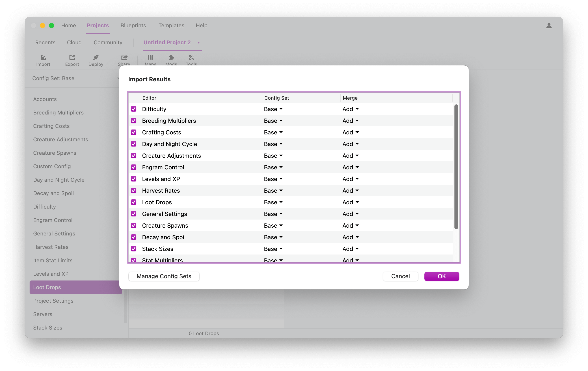Image resolution: width=588 pixels, height=371 pixels.
Task: Open the Config Set dropdown for Harvest Rates
Action: [273, 190]
